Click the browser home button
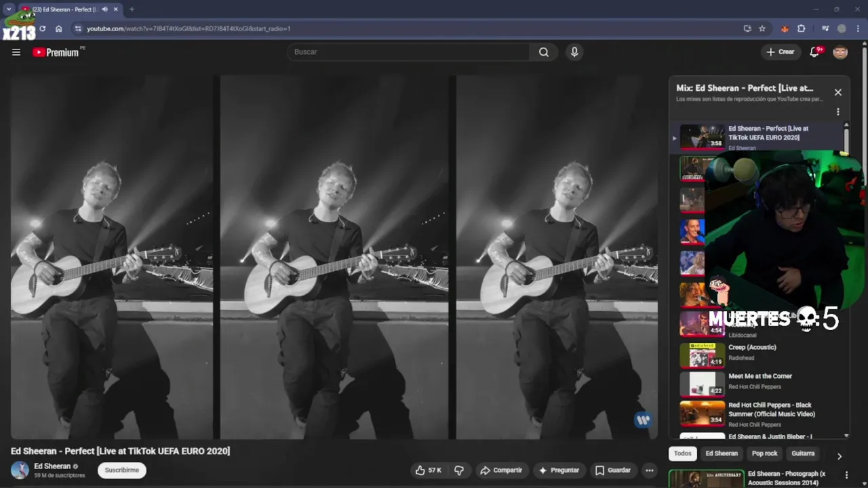The width and height of the screenshot is (868, 488). click(x=59, y=28)
